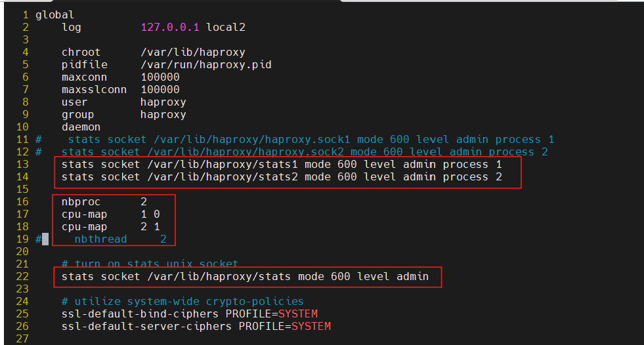Viewport: 644px width, 345px height.
Task: Click the 'daemon' keyword on line 10
Action: pyautogui.click(x=81, y=127)
